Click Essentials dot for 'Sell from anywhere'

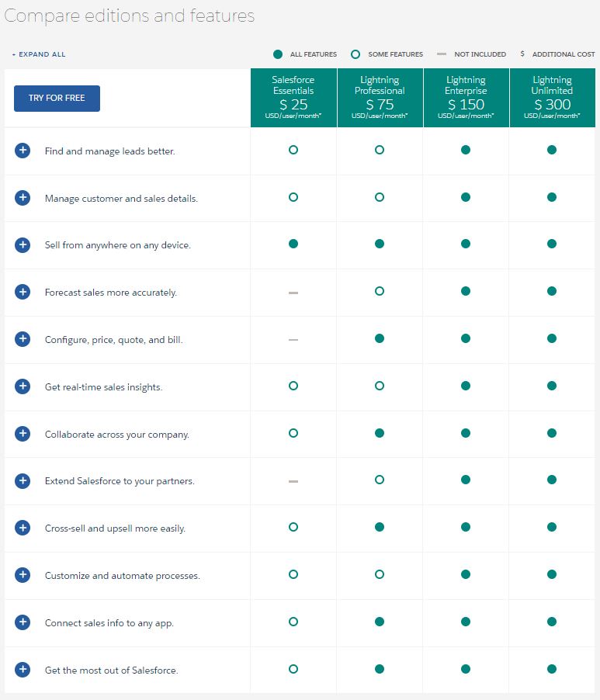coord(293,244)
